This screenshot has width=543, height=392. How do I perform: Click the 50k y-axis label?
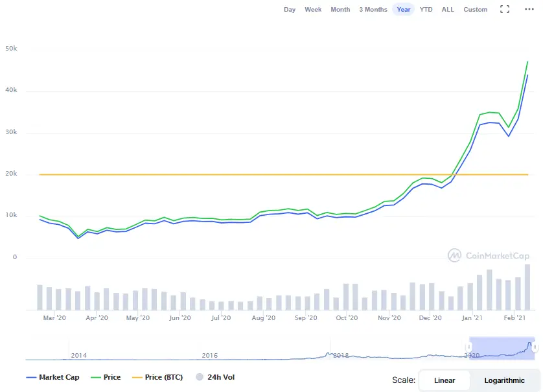click(x=11, y=48)
